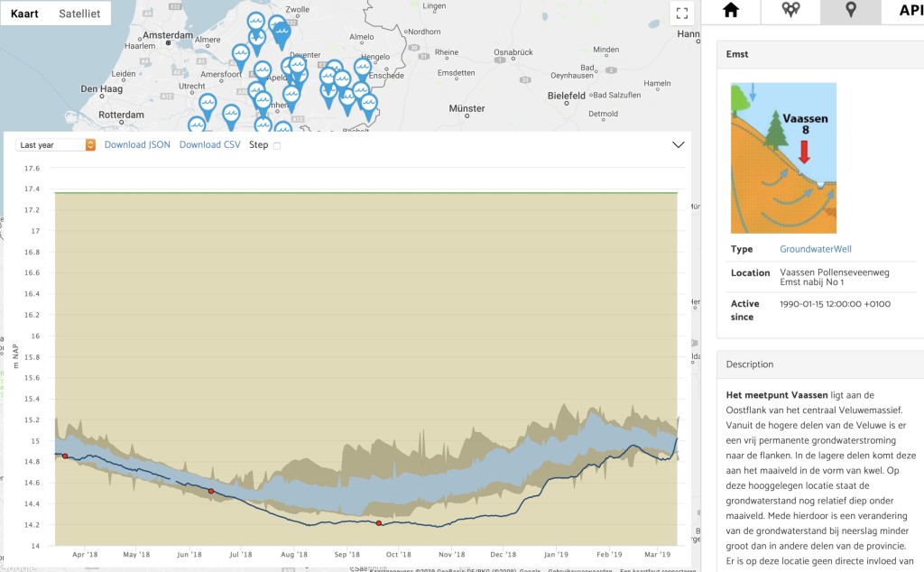Screen dimensions: 924x572
Task: Open the home icon tab
Action: 731,11
